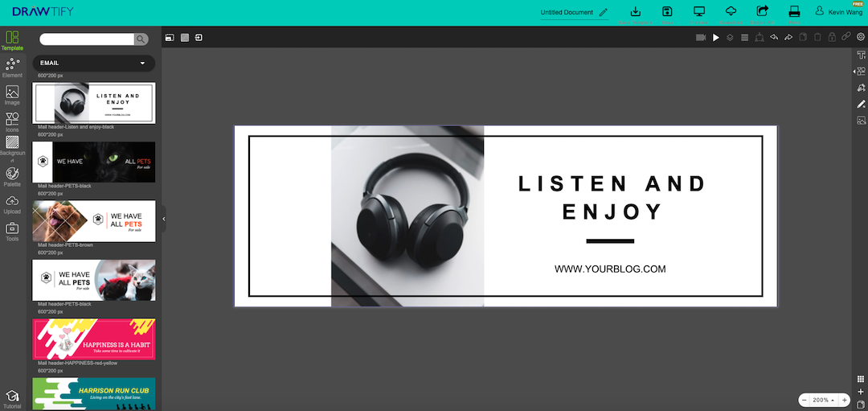Select the headphones photo on canvas
The image size is (868, 411).
coord(407,216)
